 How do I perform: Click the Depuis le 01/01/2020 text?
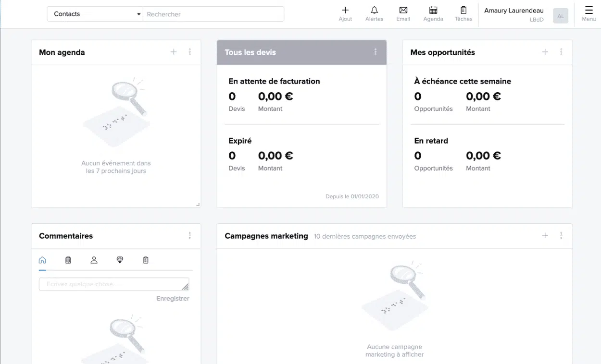(352, 196)
